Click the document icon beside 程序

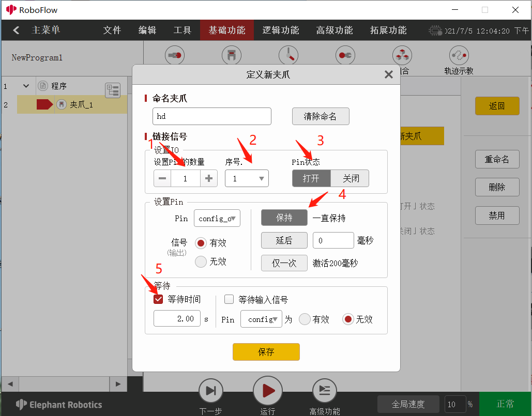(43, 86)
